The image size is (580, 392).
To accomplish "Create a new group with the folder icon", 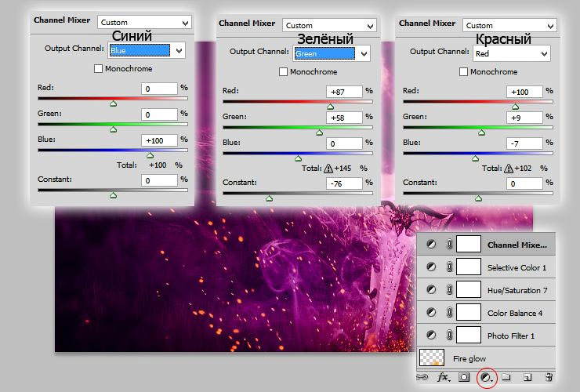I will (x=506, y=377).
